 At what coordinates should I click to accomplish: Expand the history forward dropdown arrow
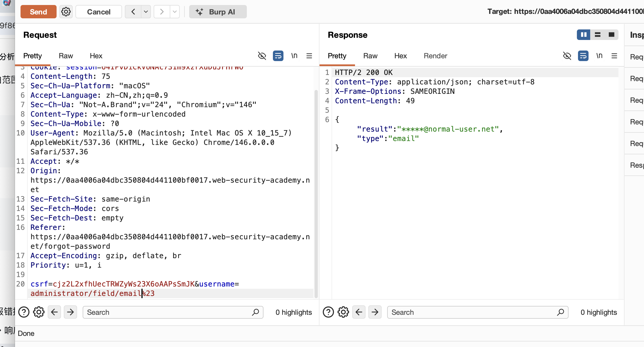click(175, 12)
